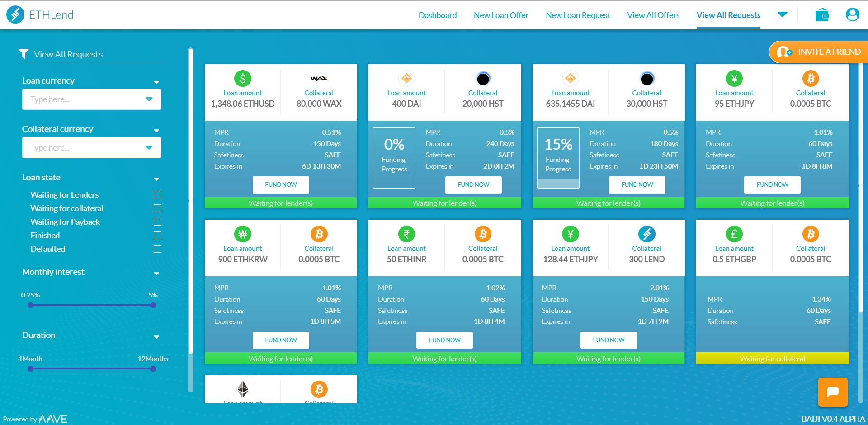Click the ETHLend logo icon

[x=15, y=14]
